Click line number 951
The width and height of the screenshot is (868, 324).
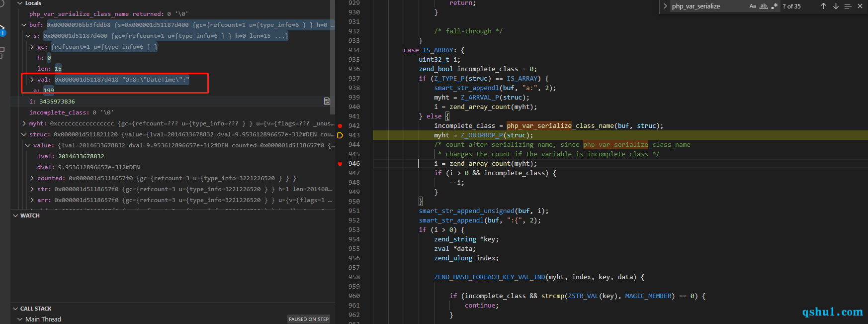[354, 211]
